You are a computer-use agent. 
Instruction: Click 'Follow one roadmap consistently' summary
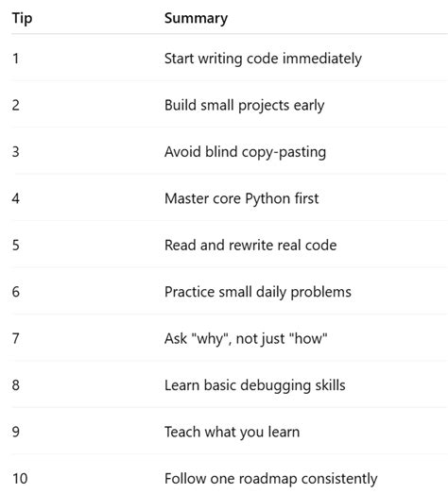click(x=271, y=479)
